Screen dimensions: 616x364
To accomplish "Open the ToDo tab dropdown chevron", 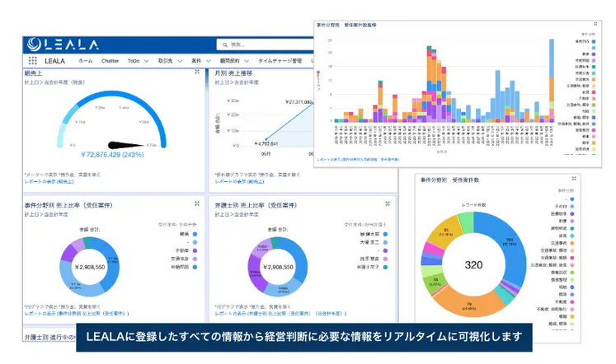I will pos(147,61).
